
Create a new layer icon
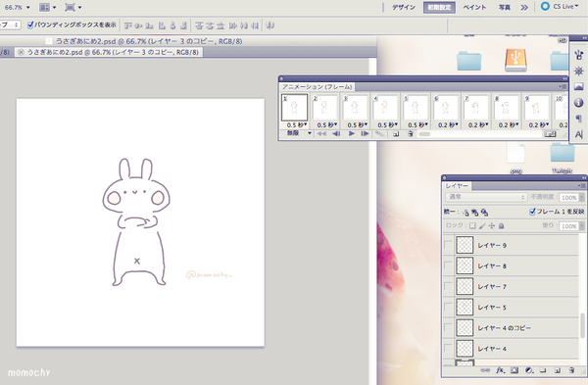558,370
